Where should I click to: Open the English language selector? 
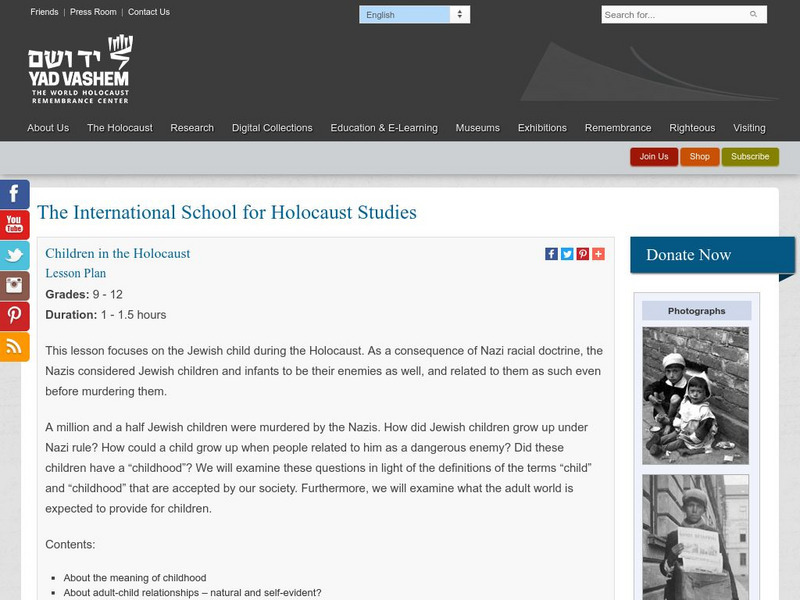click(414, 15)
